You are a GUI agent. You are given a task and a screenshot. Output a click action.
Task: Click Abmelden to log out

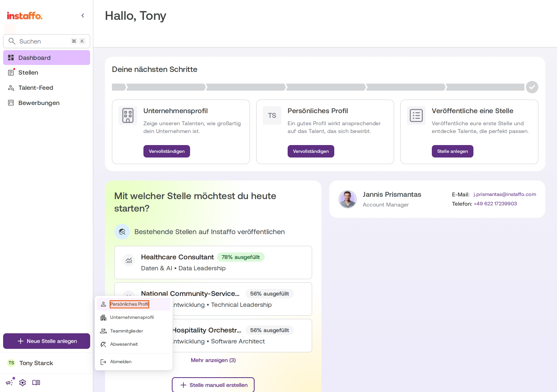(134, 362)
